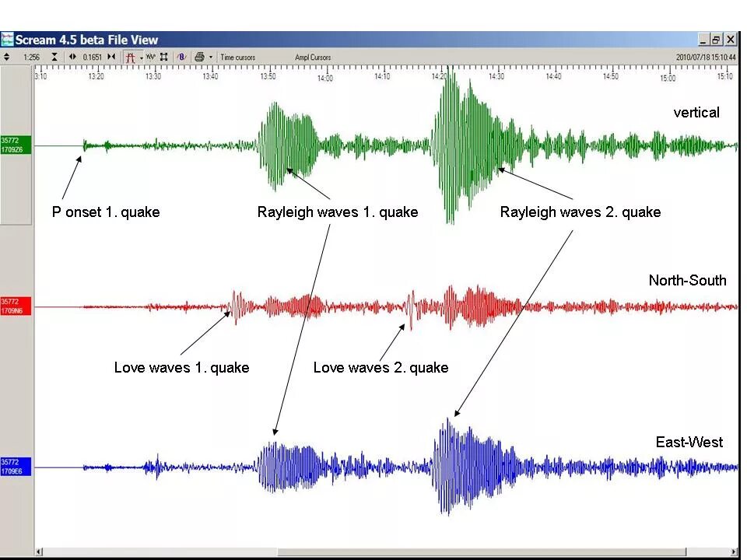Screen dimensions: 747x560
Task: Click the 'vertical' channel caption
Action: coord(696,112)
